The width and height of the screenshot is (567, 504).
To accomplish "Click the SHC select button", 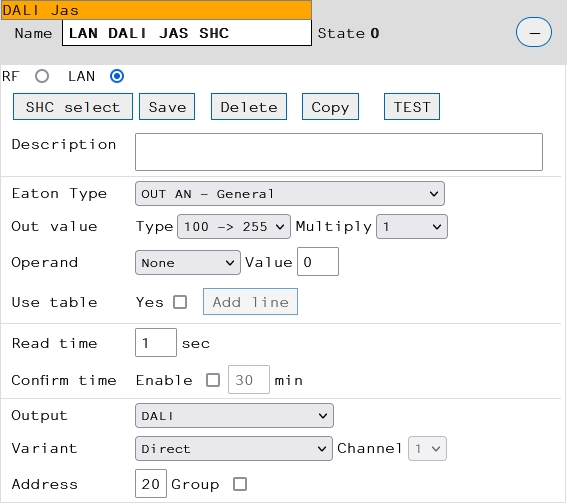I will 73,107.
